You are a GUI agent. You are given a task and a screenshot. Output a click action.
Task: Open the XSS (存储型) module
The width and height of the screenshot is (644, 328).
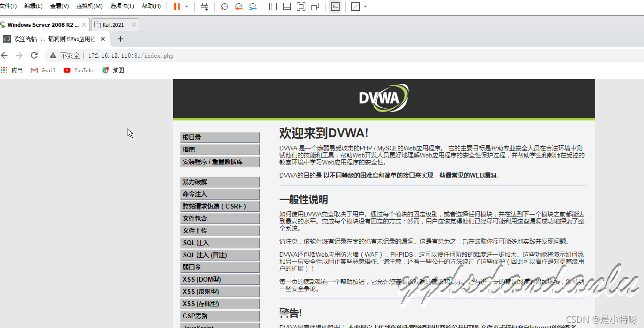[220, 304]
